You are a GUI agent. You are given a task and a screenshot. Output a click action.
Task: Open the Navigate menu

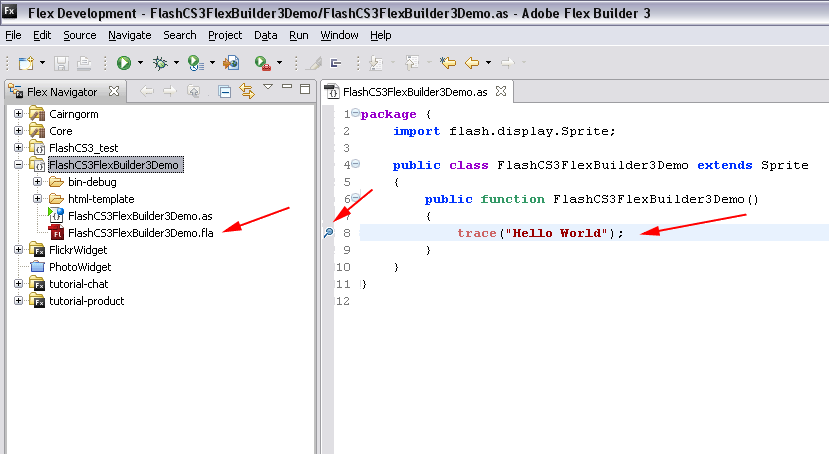(x=130, y=35)
